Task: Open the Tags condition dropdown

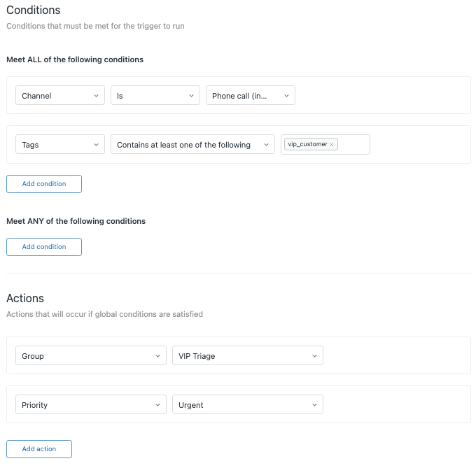Action: [59, 145]
